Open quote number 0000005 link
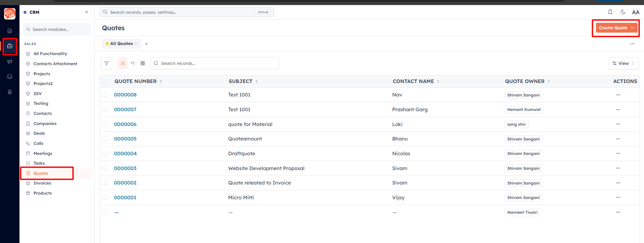This screenshot has width=644, height=243. [125, 139]
